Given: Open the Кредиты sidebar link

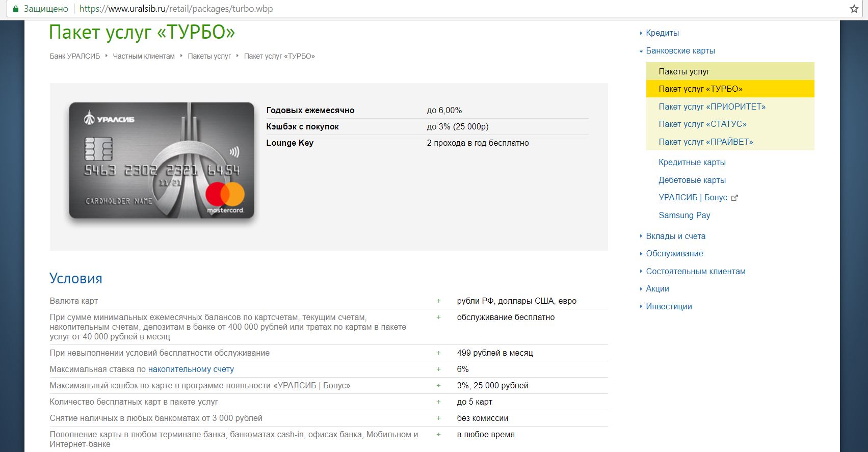Looking at the screenshot, I should 662,33.
